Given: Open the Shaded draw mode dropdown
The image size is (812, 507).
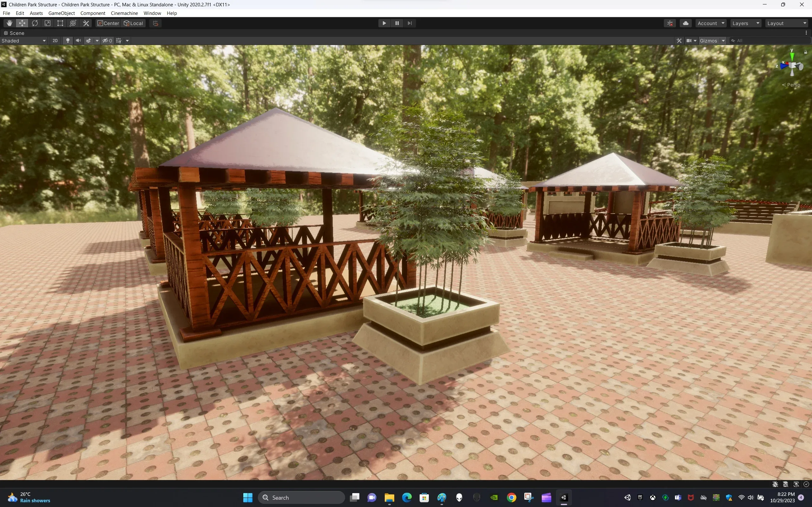Looking at the screenshot, I should point(23,41).
